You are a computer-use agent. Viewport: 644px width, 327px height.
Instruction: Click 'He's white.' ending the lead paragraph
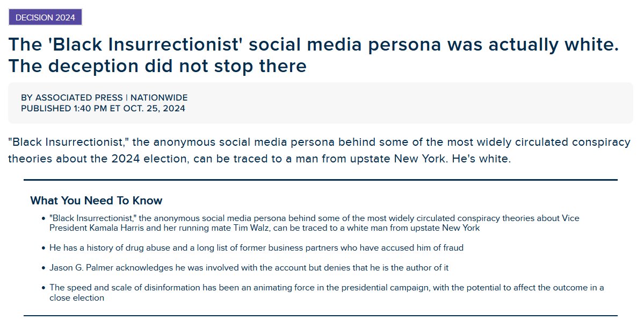(x=481, y=159)
